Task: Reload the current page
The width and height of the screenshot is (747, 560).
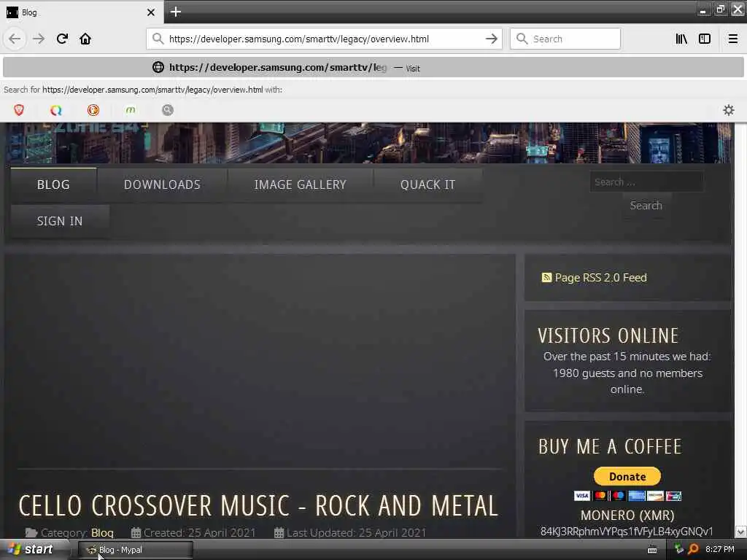Action: tap(62, 39)
